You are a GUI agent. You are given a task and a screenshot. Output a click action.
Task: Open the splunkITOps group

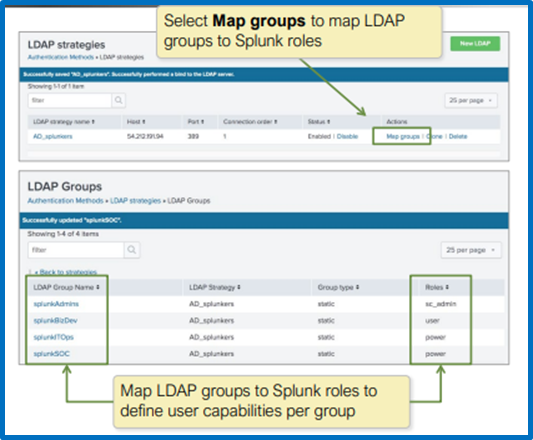53,337
